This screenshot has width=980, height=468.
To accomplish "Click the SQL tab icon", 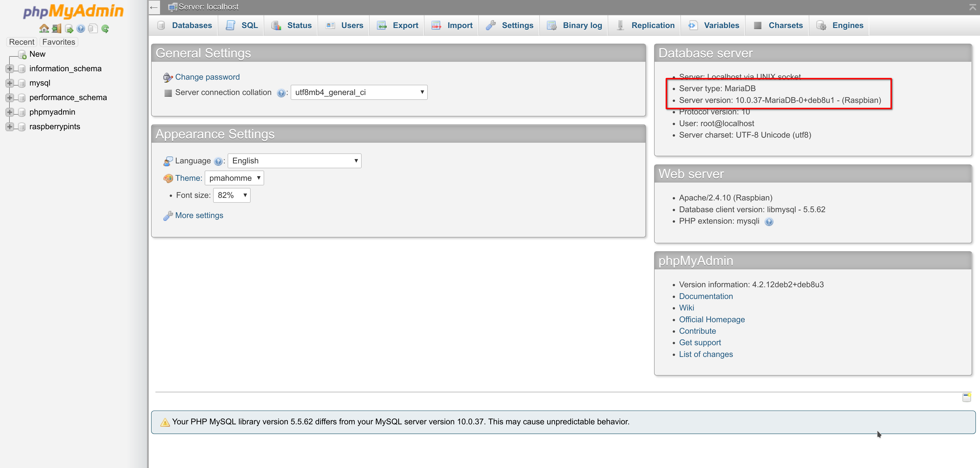I will 232,25.
